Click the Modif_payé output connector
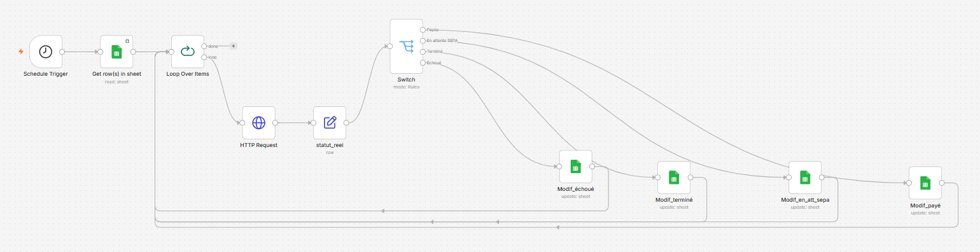Viewport: 980px width, 252px height. click(942, 183)
